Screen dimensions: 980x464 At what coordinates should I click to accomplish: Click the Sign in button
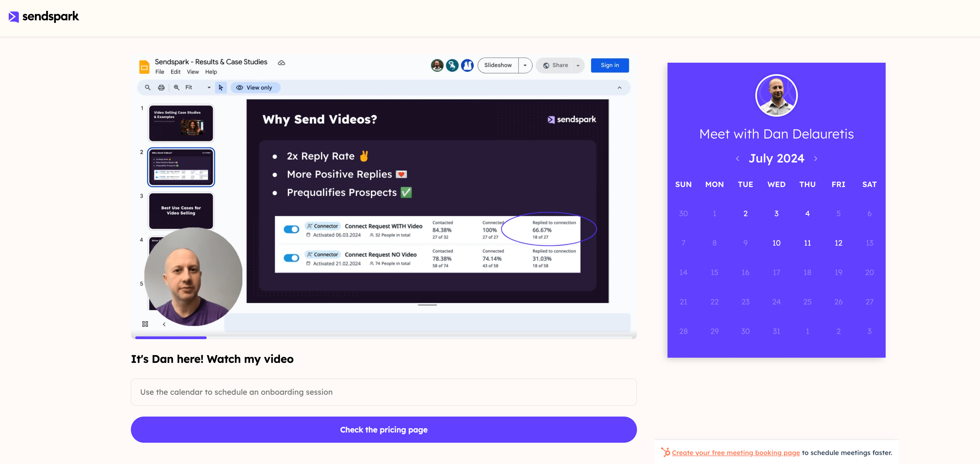pos(609,65)
